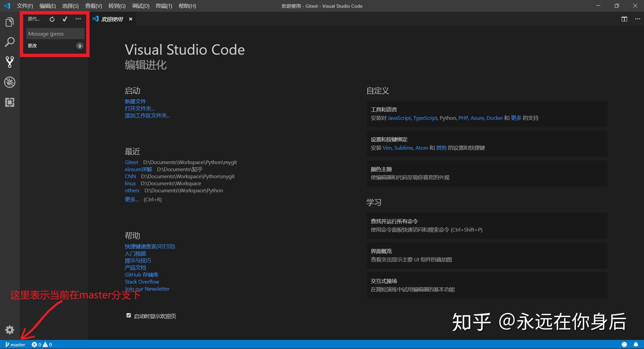The height and width of the screenshot is (349, 644).
Task: Open the Source Control view icon
Action: pyautogui.click(x=10, y=62)
